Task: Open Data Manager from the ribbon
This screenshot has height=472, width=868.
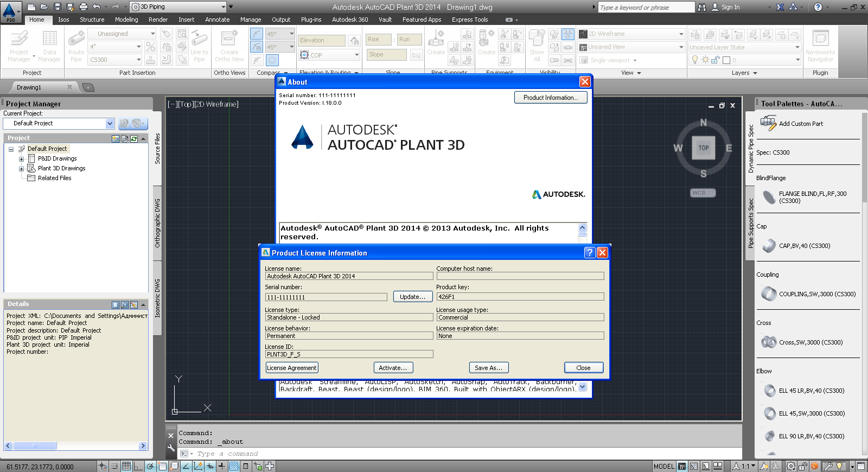Action: 49,46
